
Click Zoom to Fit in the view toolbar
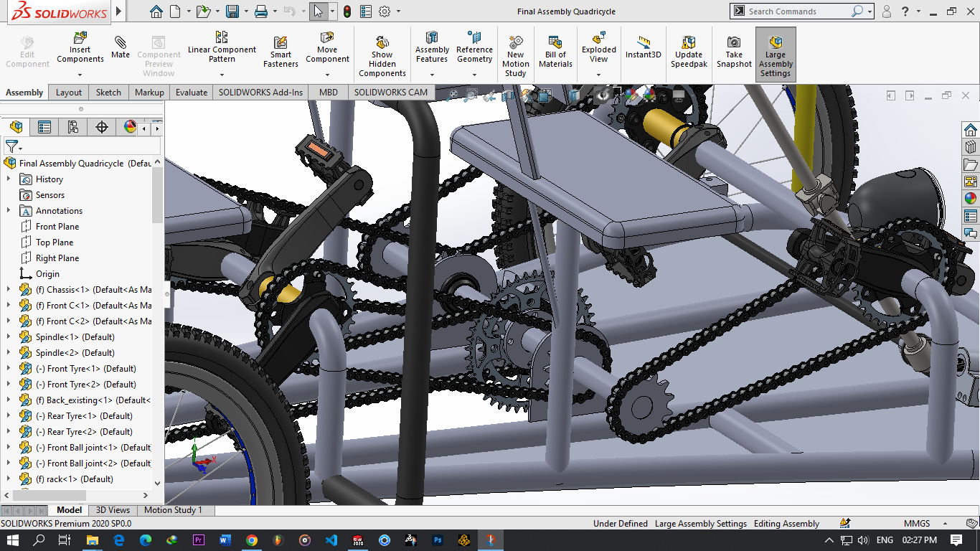tap(452, 95)
